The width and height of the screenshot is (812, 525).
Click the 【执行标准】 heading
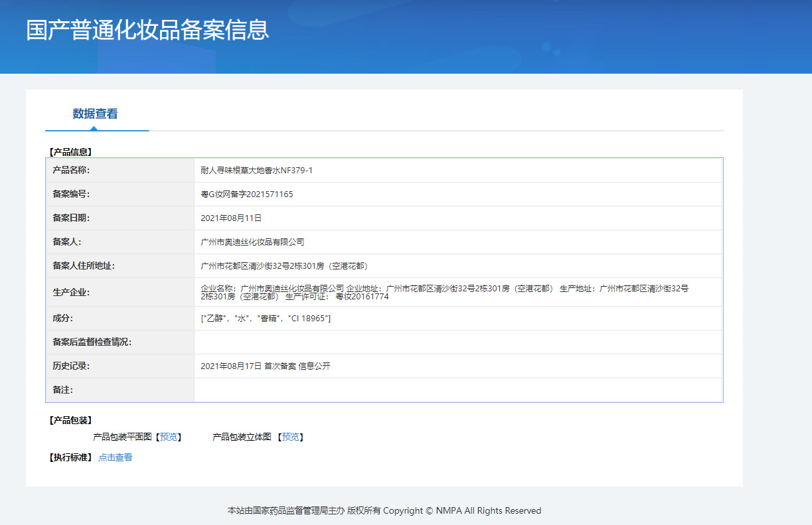[x=70, y=457]
